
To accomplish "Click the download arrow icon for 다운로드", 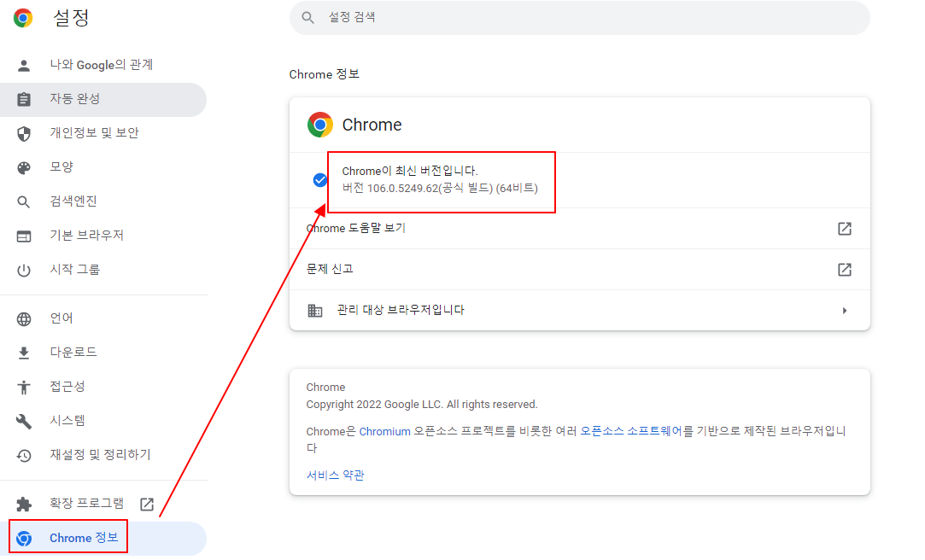I will point(24,353).
